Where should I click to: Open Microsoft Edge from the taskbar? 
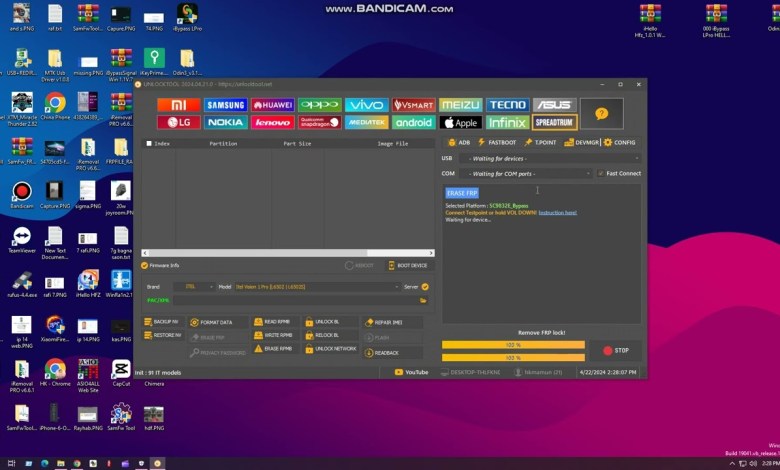[44, 464]
